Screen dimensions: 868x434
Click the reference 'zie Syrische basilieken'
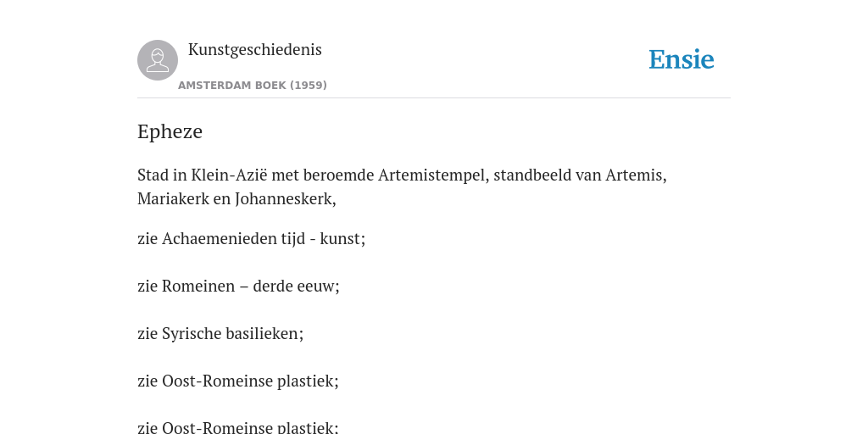tap(220, 334)
